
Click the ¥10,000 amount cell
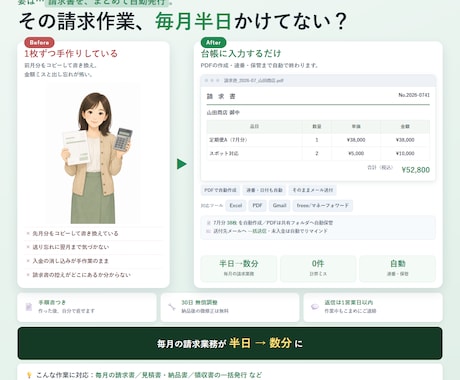click(405, 153)
